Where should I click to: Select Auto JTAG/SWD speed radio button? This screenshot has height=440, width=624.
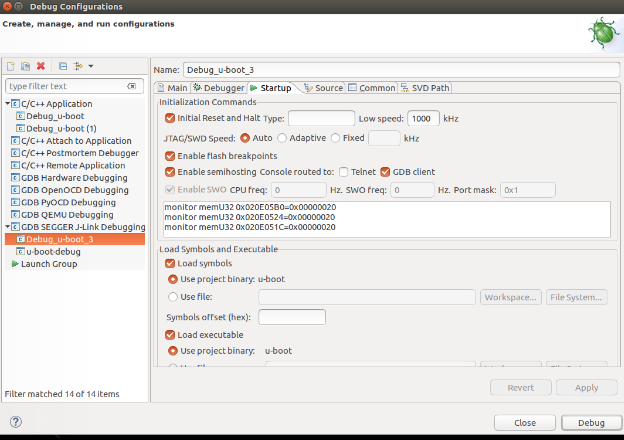pos(245,138)
